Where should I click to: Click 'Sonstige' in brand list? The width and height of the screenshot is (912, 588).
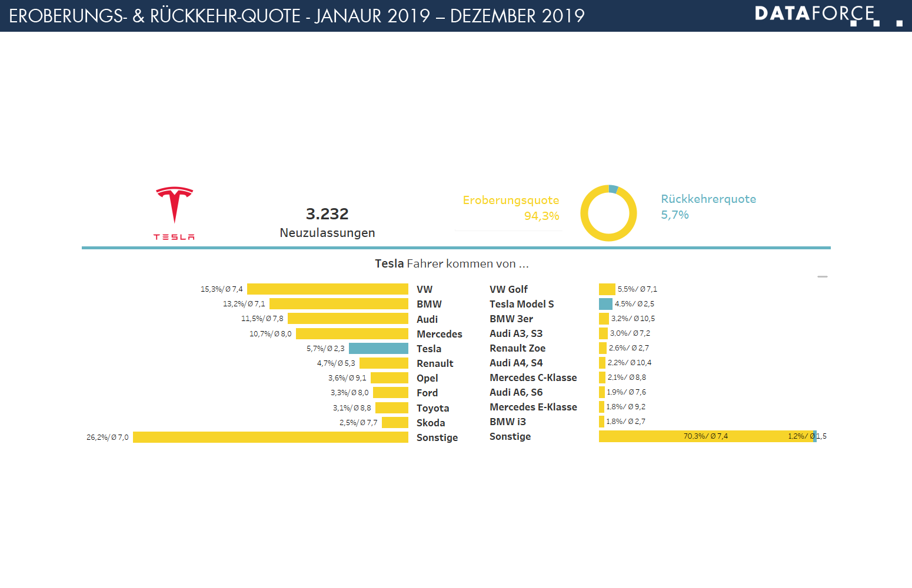click(x=437, y=437)
